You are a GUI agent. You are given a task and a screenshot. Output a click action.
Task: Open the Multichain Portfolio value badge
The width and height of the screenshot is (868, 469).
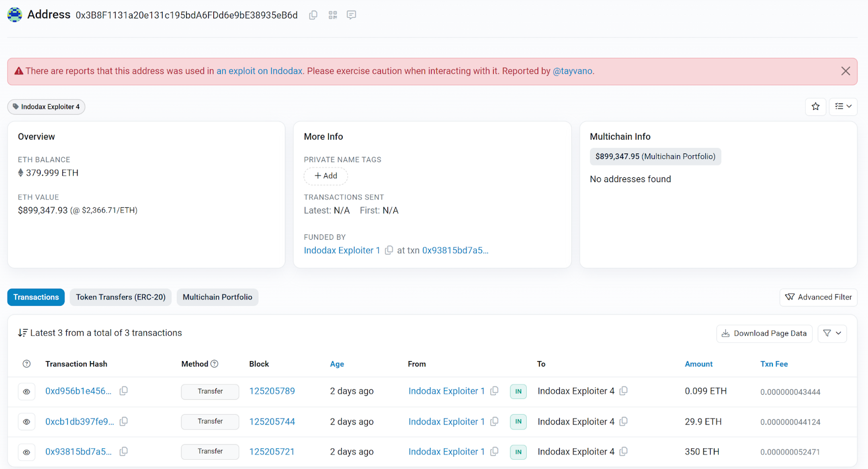(655, 157)
